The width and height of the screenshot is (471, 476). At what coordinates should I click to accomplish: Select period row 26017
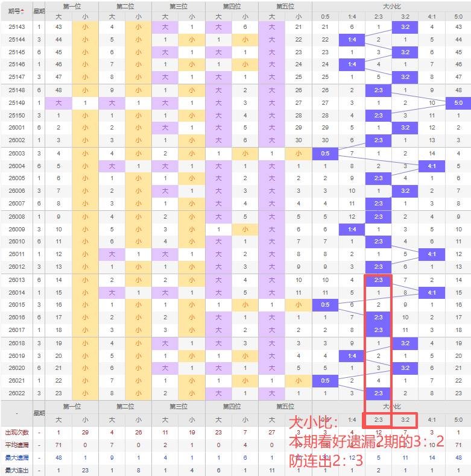click(x=236, y=330)
